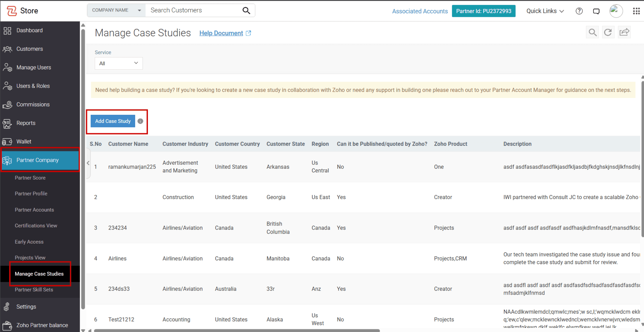Screen dimensions: 644x332
Task: Click the Add Case Study button
Action: click(113, 121)
